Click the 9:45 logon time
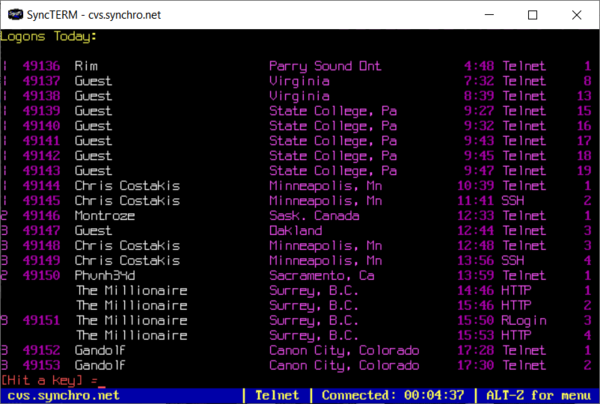Screen dimensions: 600x404 (479, 155)
